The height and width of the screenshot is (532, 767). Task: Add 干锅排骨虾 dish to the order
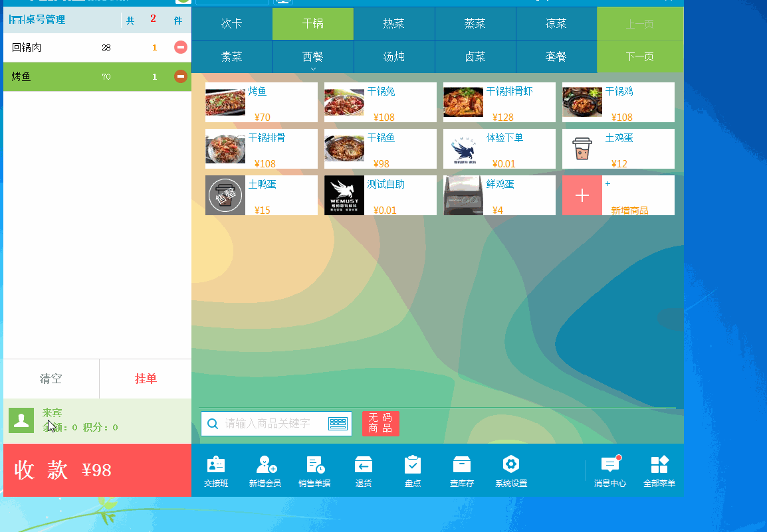499,102
